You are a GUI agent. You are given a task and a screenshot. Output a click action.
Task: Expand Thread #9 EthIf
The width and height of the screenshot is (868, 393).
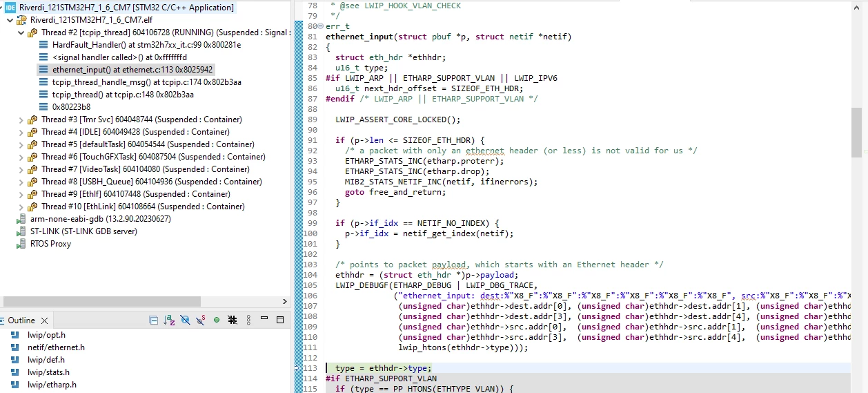[x=21, y=194]
